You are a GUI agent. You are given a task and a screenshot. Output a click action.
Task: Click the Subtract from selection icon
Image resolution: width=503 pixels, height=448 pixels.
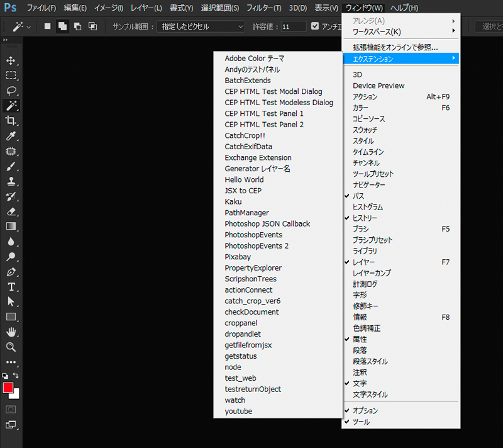[x=77, y=26]
